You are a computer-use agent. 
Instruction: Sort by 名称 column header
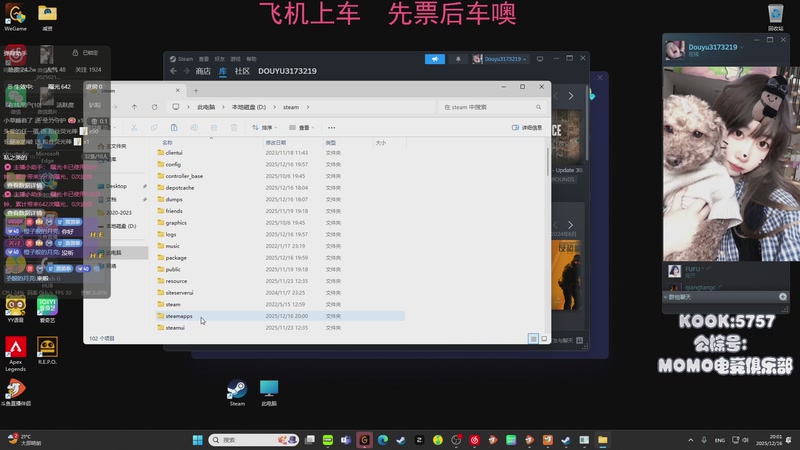pos(167,143)
